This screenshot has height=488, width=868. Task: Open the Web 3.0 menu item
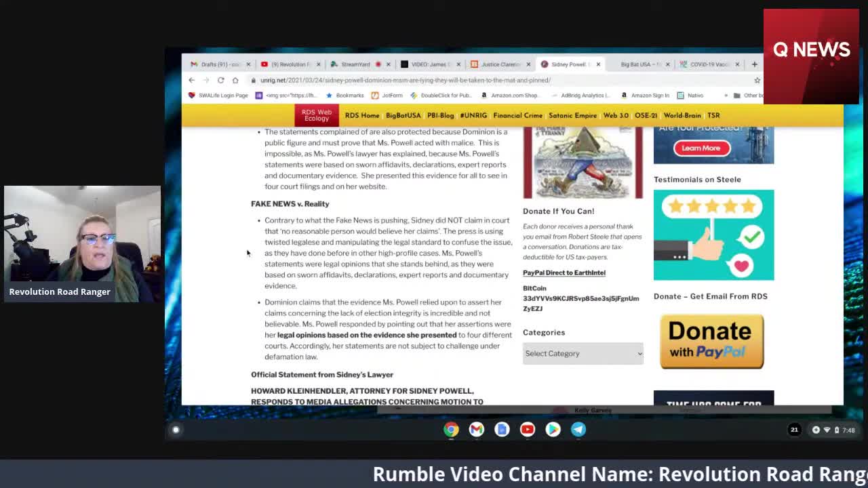616,115
